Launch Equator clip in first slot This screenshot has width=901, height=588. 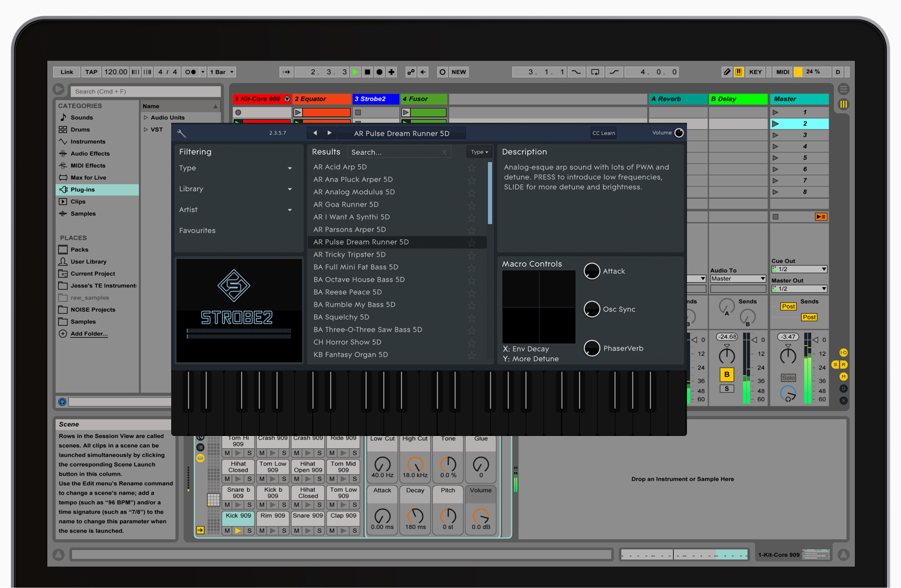[x=298, y=113]
